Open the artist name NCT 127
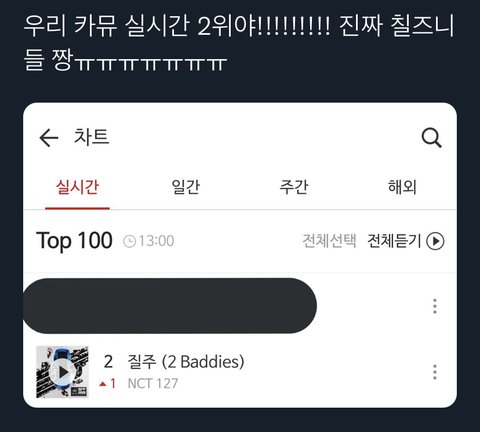Viewport: 480px width, 432px height. [x=153, y=384]
